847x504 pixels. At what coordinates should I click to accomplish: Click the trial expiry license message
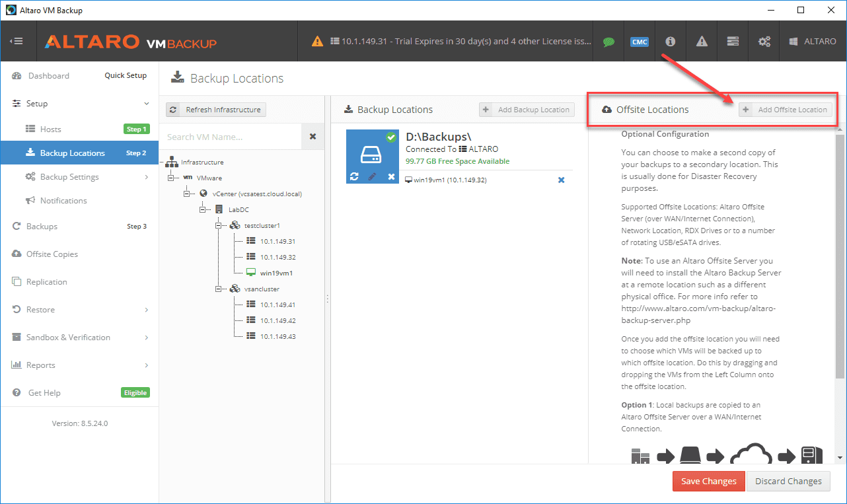(466, 41)
